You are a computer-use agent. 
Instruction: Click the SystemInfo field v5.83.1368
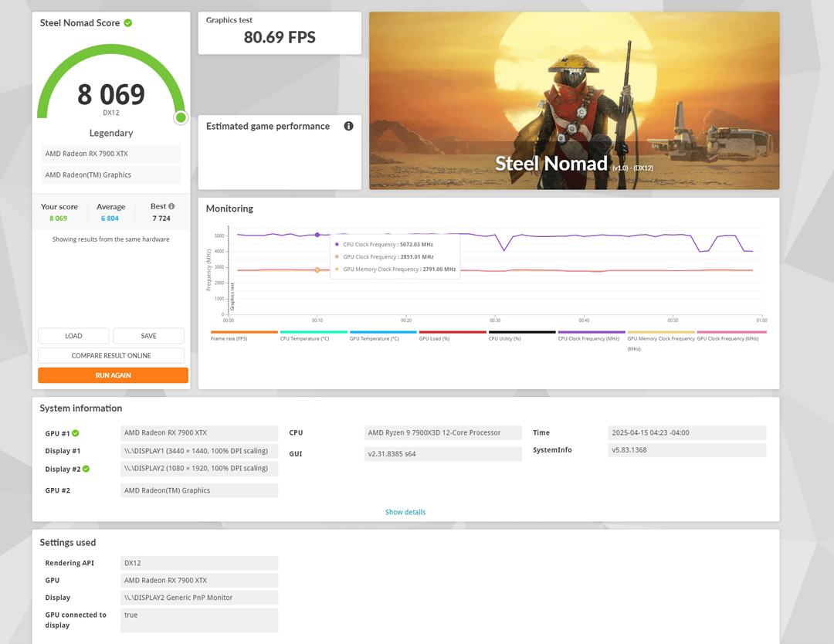[687, 450]
